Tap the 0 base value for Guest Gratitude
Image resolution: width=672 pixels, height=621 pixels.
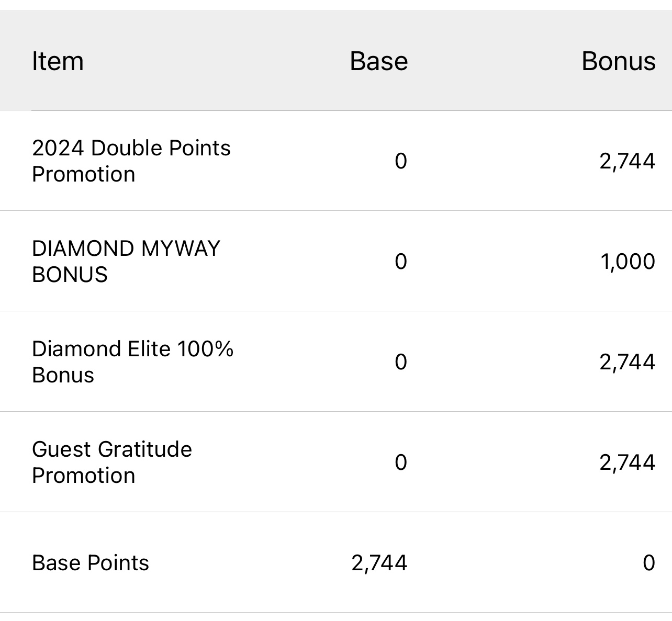click(x=401, y=462)
